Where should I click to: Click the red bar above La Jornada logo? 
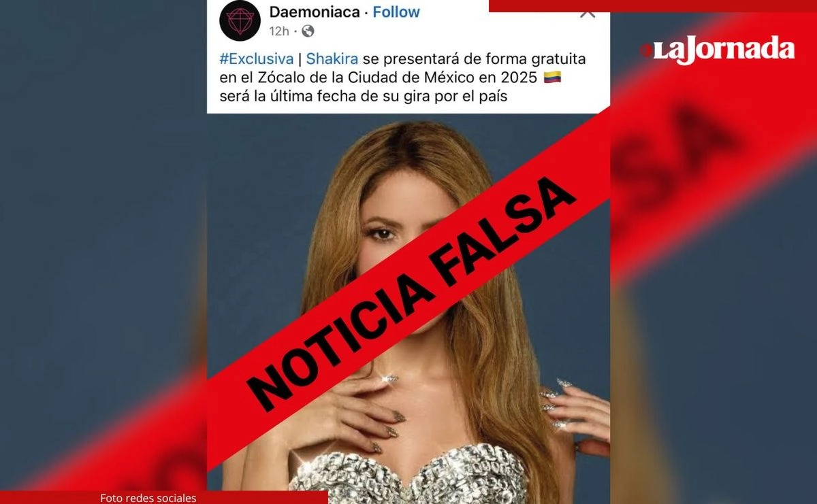(653, 5)
